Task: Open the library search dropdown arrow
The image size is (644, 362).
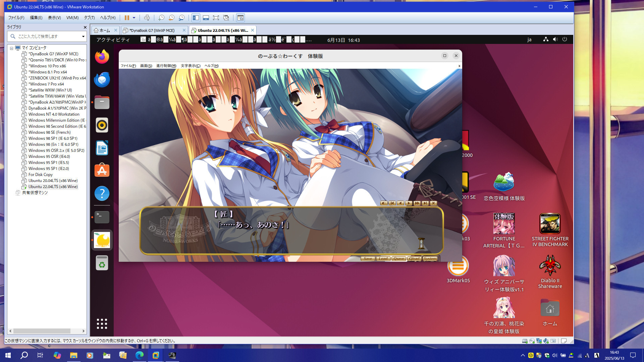Action: coord(83,37)
